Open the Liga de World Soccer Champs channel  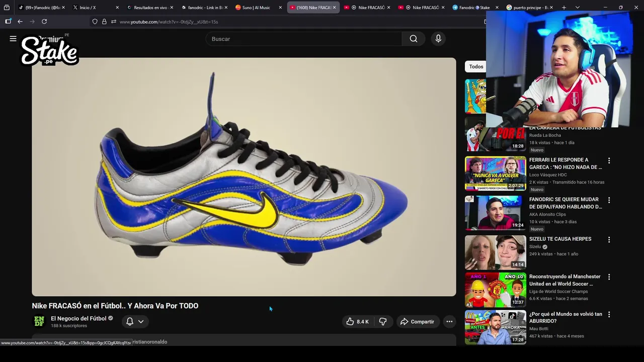pyautogui.click(x=558, y=292)
